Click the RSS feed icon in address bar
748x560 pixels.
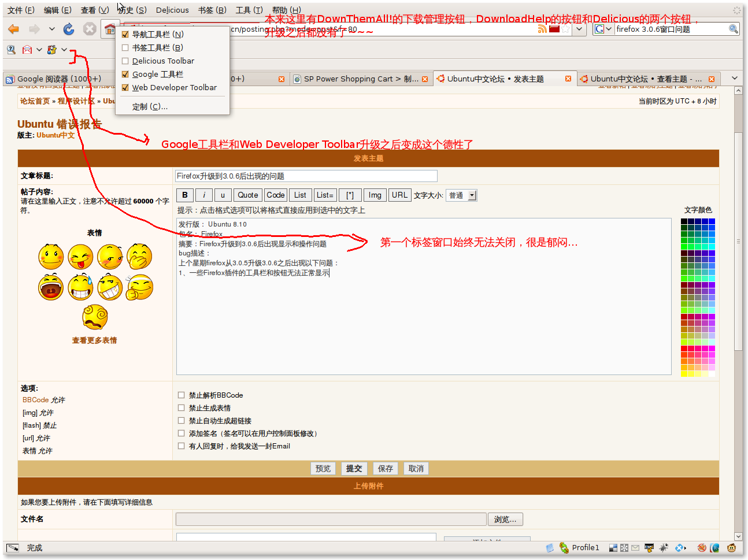pos(542,29)
